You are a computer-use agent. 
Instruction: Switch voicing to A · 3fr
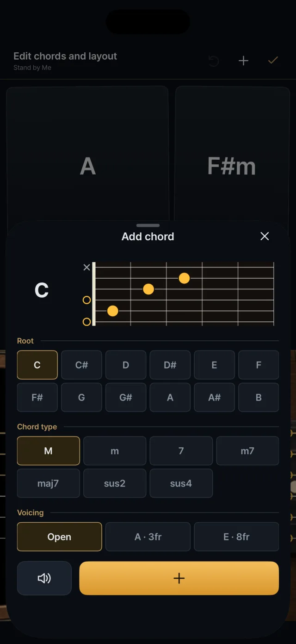pos(148,537)
